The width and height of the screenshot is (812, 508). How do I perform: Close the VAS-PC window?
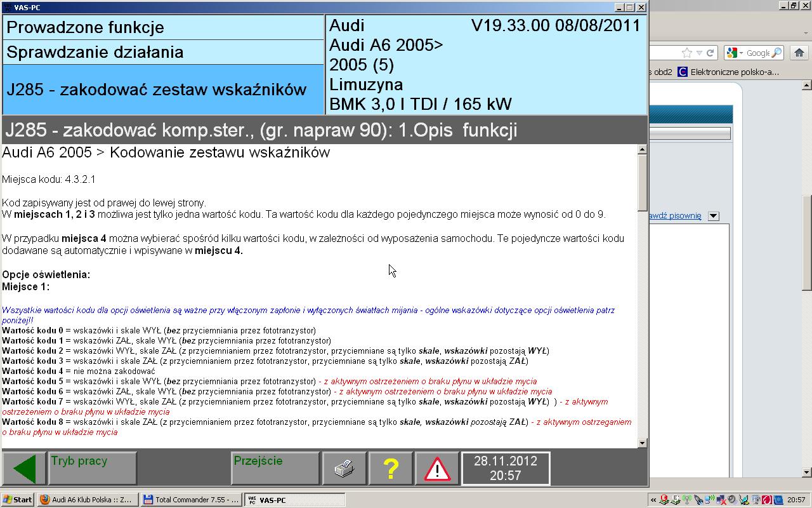pos(641,7)
